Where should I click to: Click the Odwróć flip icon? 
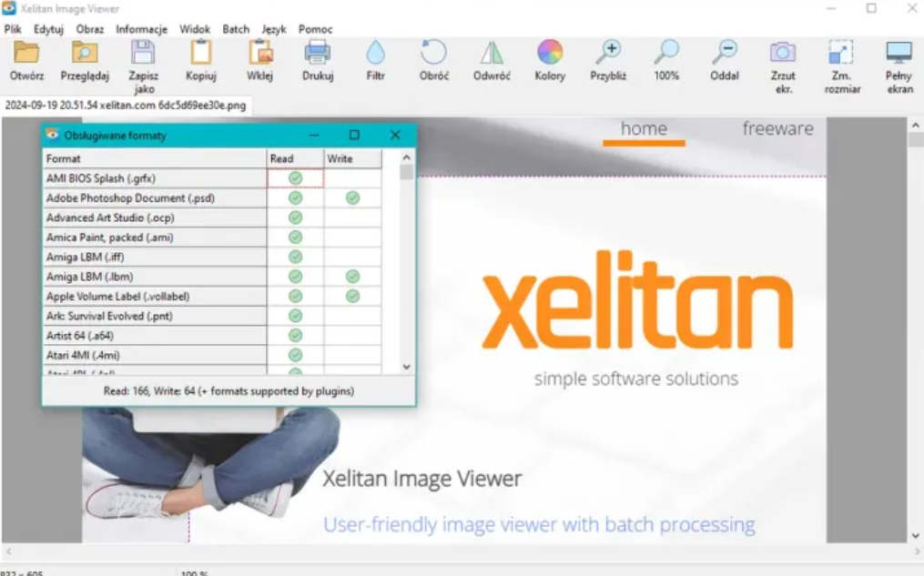pos(492,53)
